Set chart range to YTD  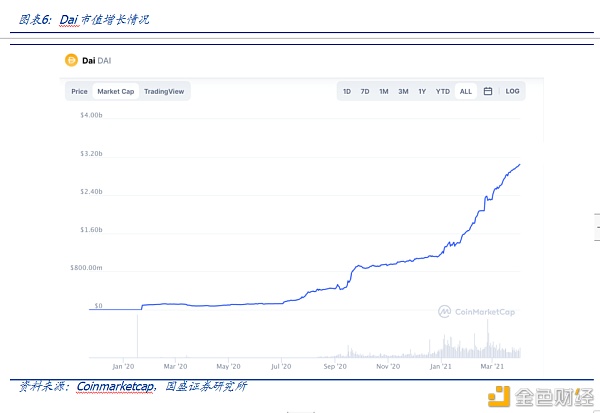click(442, 91)
